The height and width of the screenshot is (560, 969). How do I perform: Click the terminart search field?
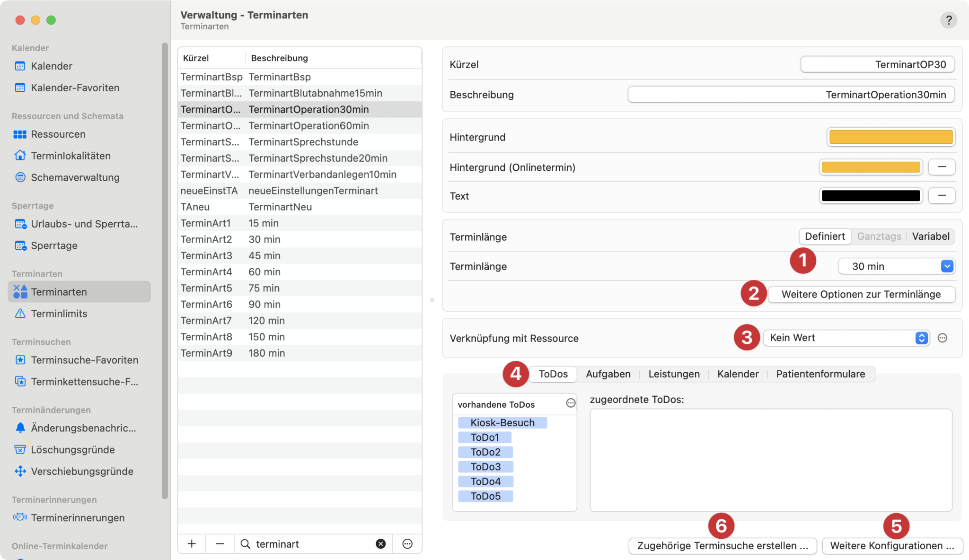313,544
